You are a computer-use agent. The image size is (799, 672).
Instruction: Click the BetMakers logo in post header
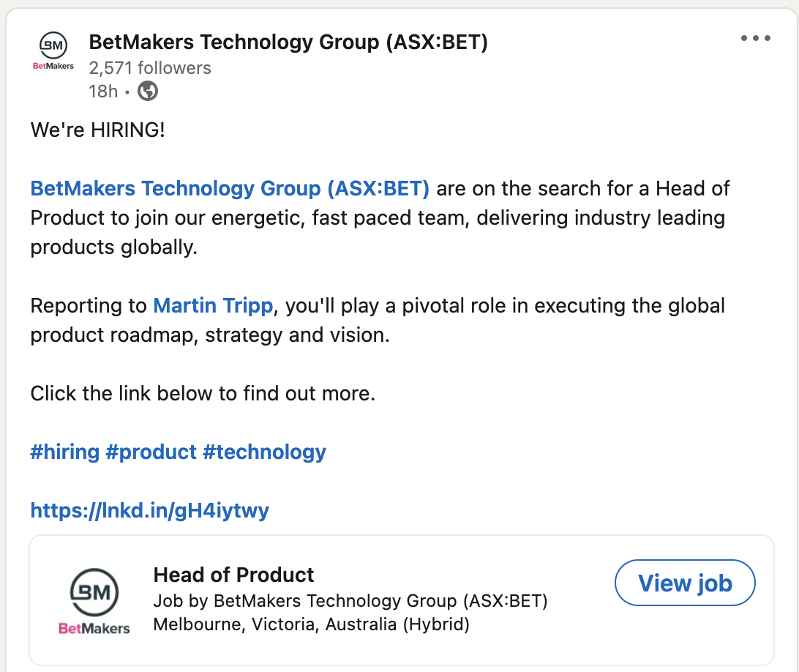tap(53, 51)
